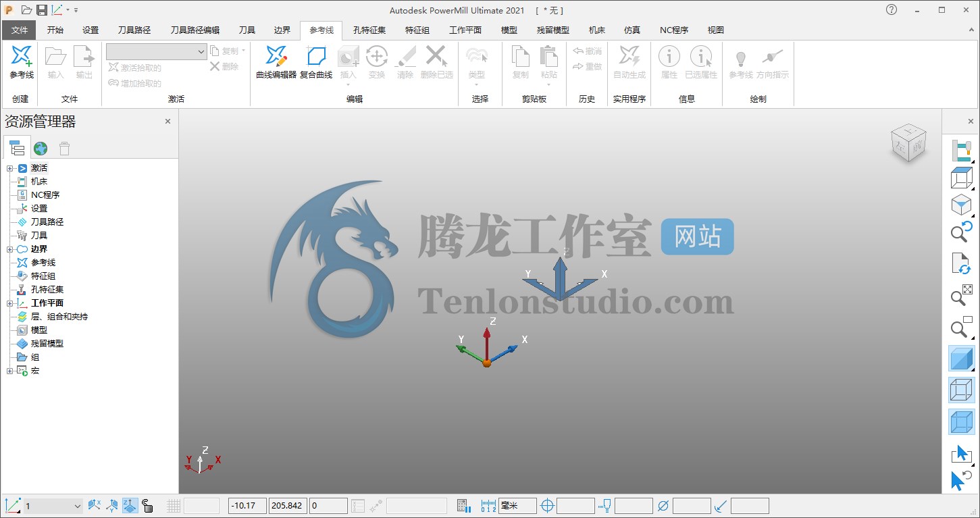Toggle plain shaded view in view toolbar
Image resolution: width=980 pixels, height=518 pixels.
tap(961, 359)
